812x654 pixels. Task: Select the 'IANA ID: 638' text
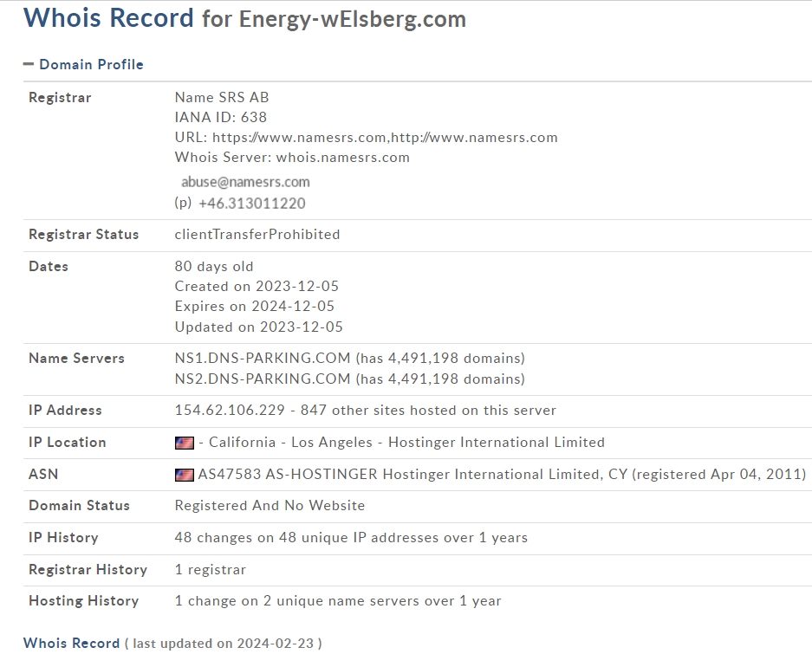click(x=221, y=117)
